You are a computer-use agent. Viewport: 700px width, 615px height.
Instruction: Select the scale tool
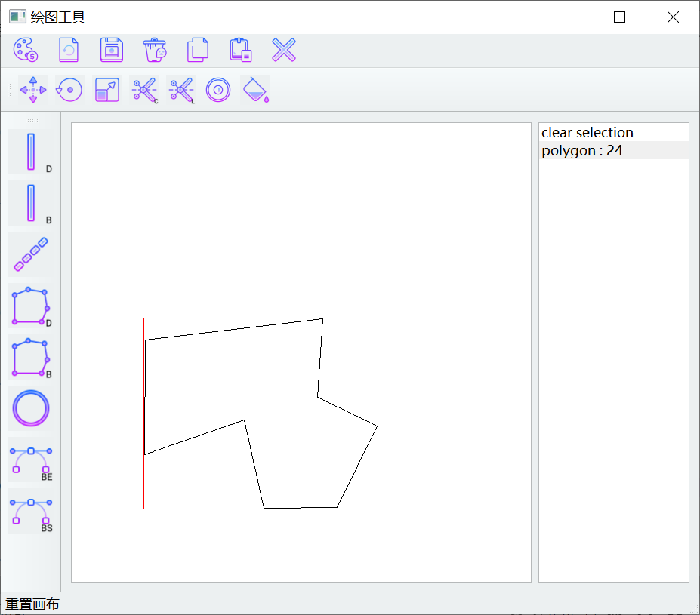107,90
